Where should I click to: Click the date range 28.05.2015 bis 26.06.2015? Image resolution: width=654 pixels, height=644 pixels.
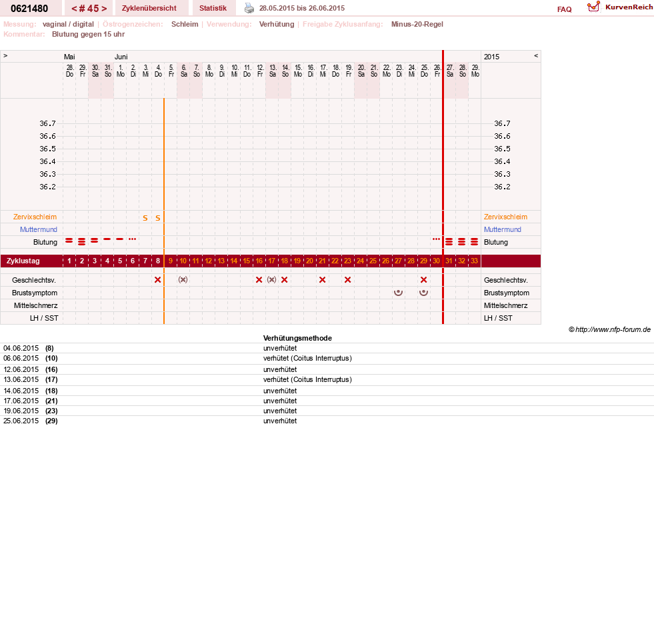(x=302, y=8)
